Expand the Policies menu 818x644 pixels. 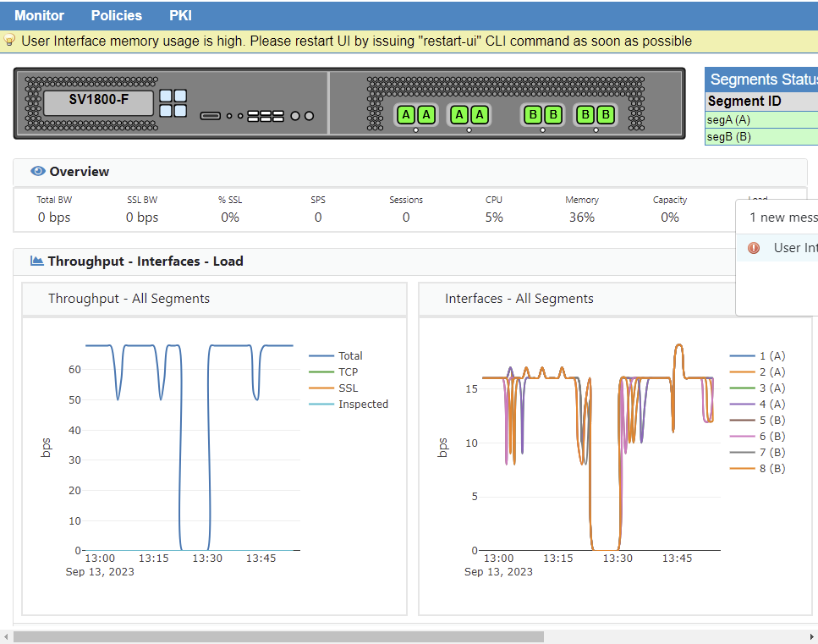[x=117, y=15]
